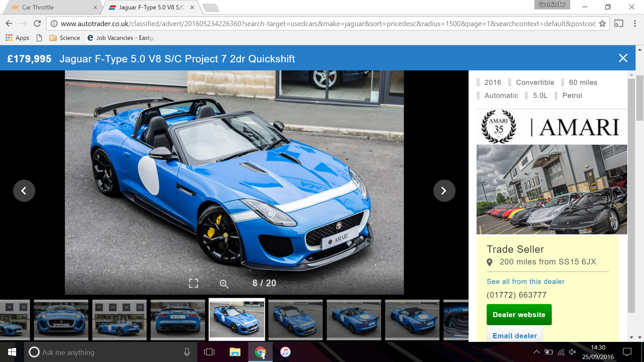Open 'See all from this dealer' link
This screenshot has width=644, height=362.
click(525, 282)
